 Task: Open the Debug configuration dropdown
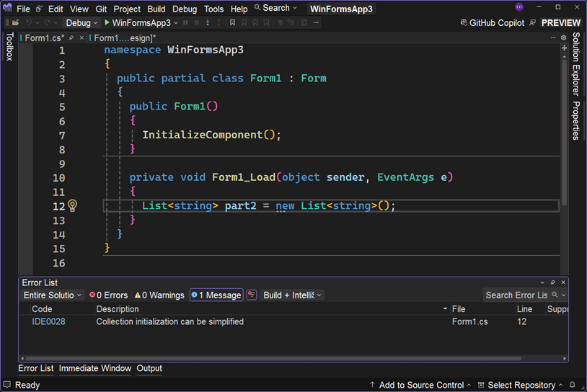pos(81,23)
